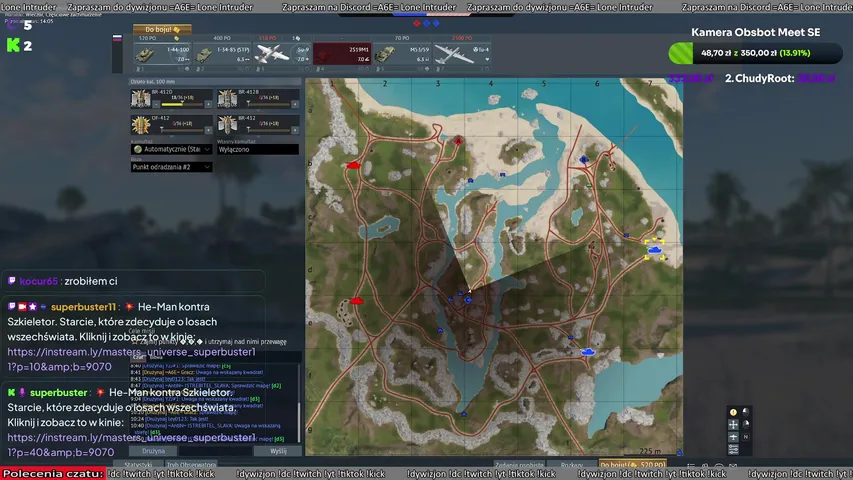The width and height of the screenshot is (853, 480).
Task: Click the upper mouse button hint icon
Action: click(746, 412)
